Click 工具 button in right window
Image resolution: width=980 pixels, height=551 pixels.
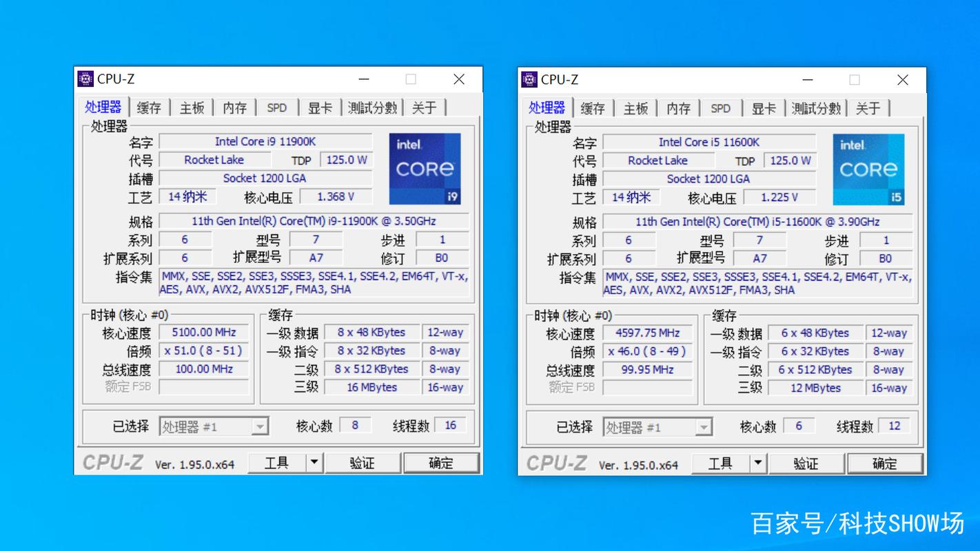coord(721,464)
